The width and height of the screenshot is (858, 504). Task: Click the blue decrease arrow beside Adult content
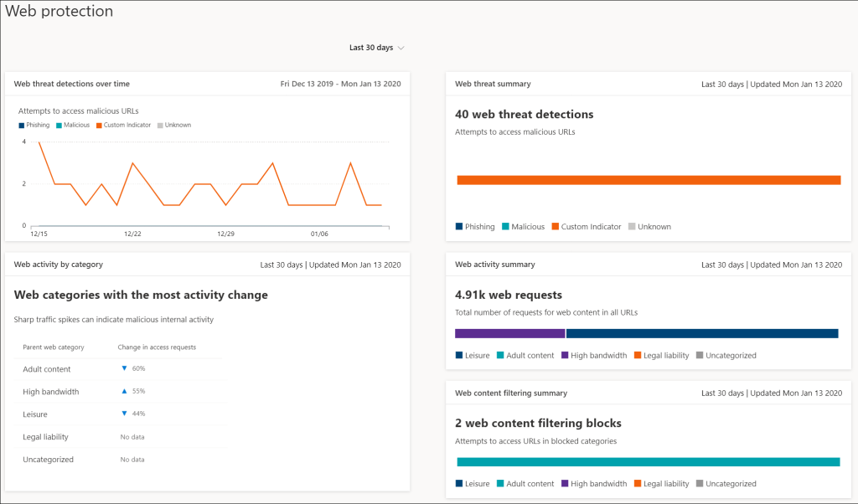coord(126,369)
